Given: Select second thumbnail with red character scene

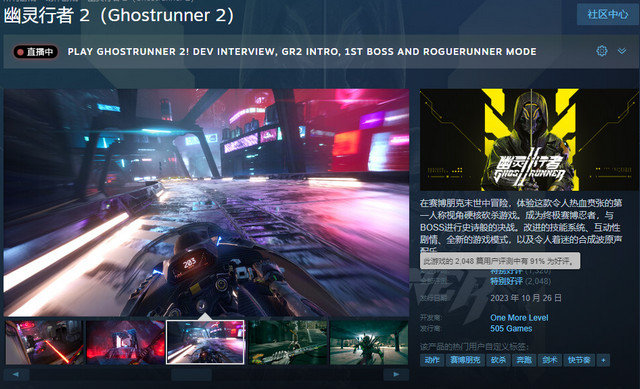Looking at the screenshot, I should point(125,342).
